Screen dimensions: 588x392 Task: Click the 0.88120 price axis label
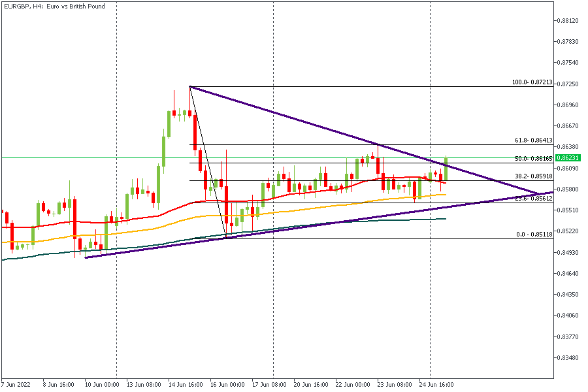[x=570, y=20]
